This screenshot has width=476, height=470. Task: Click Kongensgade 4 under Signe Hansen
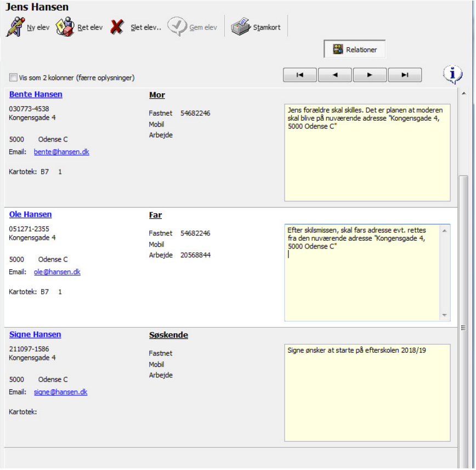pos(32,358)
